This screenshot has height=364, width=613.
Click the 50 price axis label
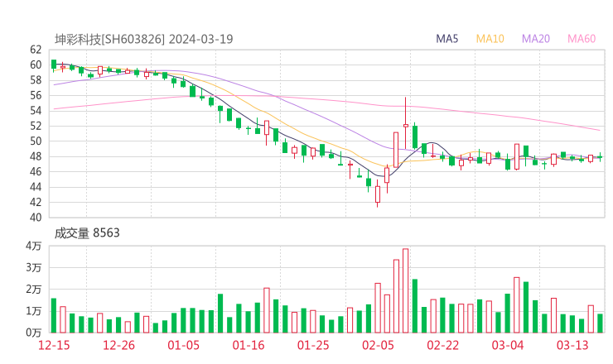[36, 141]
